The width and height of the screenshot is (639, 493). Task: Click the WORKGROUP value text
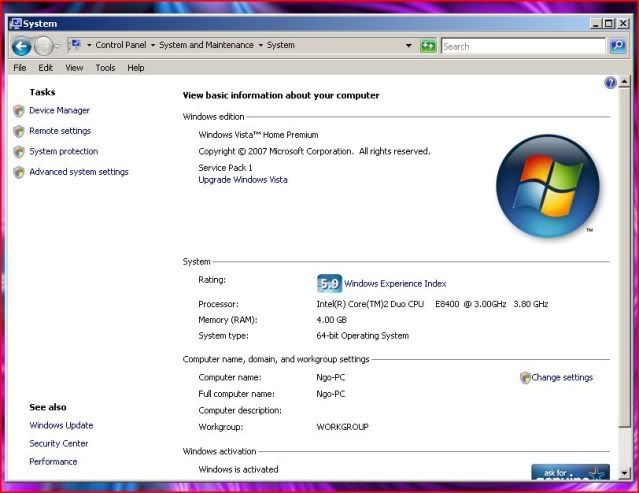pos(342,427)
